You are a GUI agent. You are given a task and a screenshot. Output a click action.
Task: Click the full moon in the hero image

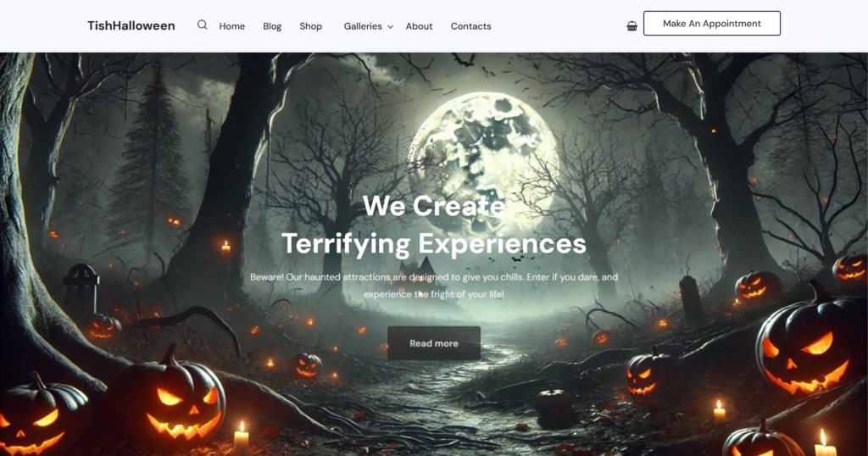point(482,158)
